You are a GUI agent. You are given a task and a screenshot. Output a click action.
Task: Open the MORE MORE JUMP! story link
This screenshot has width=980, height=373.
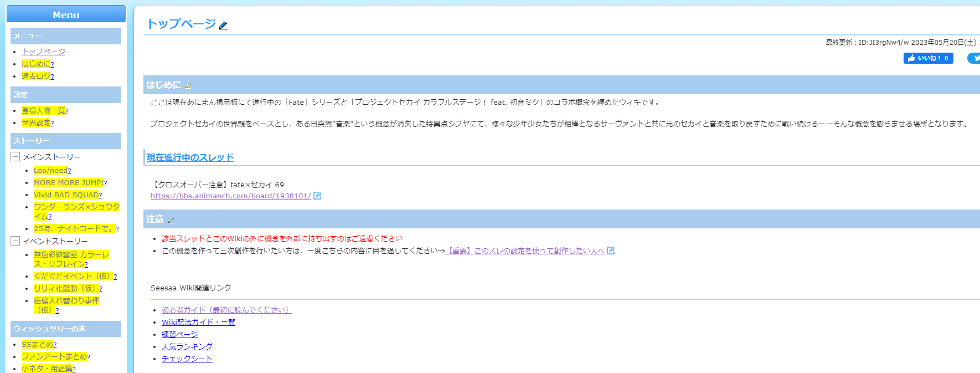click(69, 182)
